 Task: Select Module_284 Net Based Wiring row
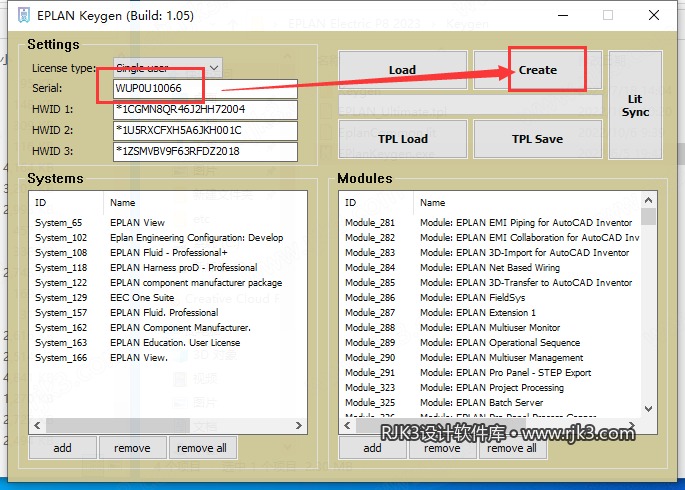(x=490, y=268)
